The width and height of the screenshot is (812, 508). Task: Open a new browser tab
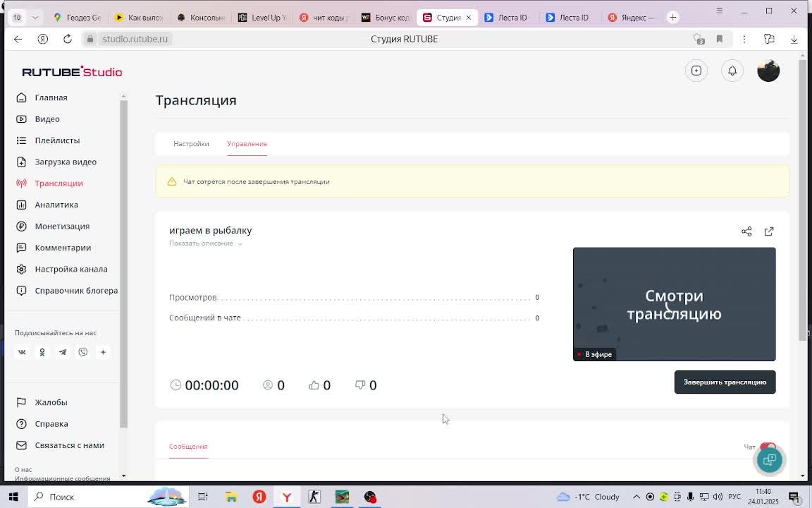(x=672, y=18)
